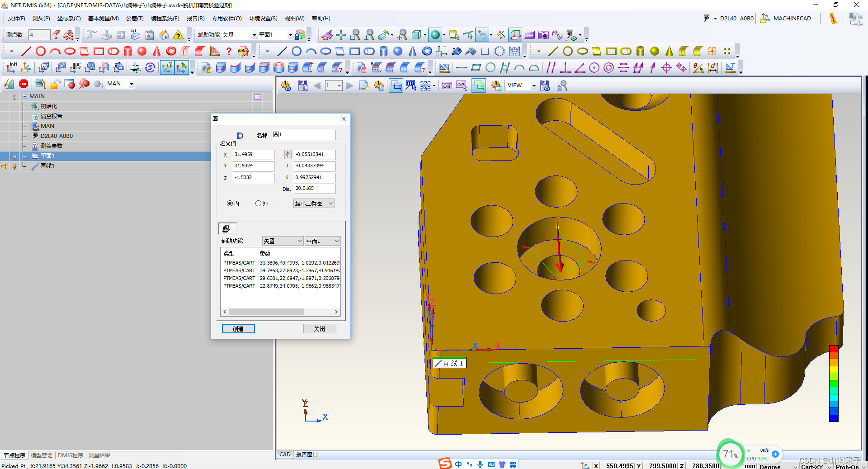The image size is (868, 469).
Task: Click the camera snapshot icon
Action: [543, 35]
